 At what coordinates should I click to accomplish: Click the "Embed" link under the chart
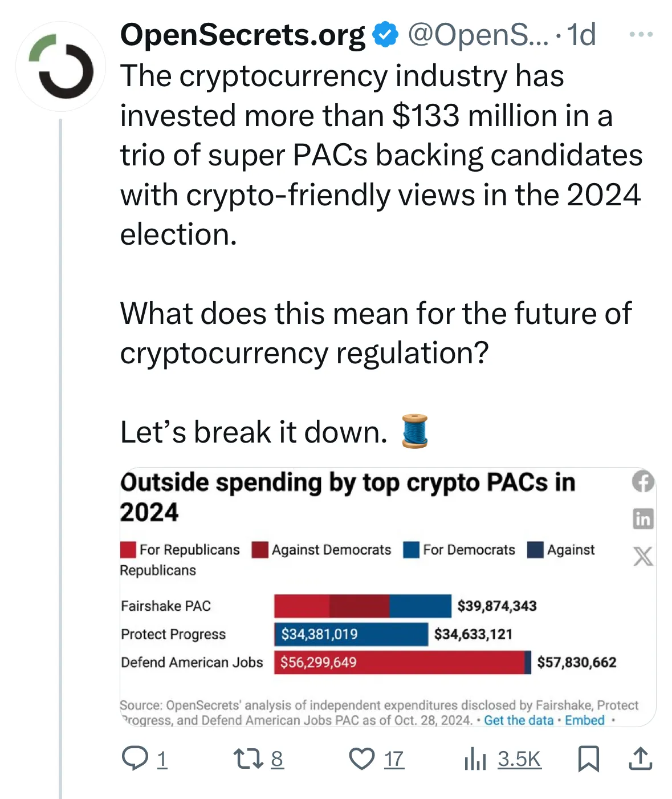click(x=584, y=720)
